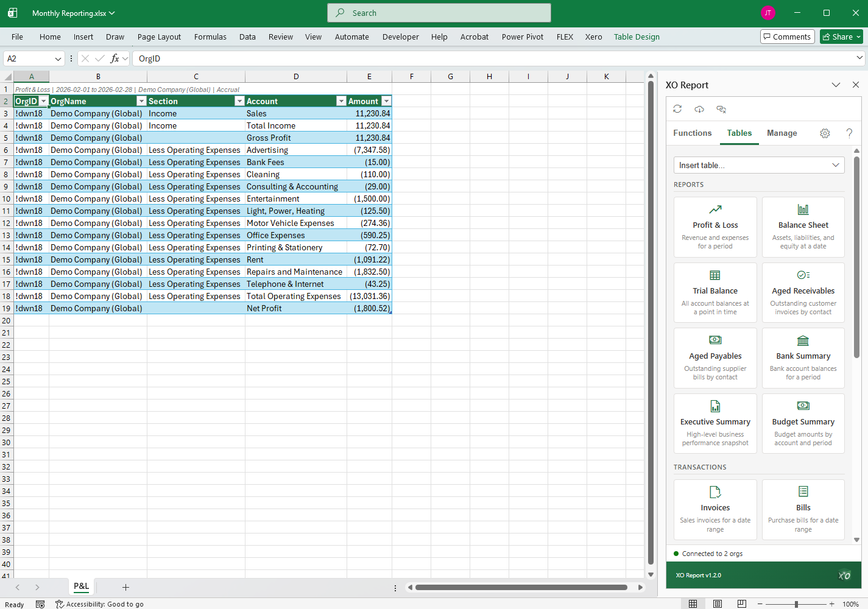
Task: Expand the Name Box dropdown arrow
Action: click(58, 58)
